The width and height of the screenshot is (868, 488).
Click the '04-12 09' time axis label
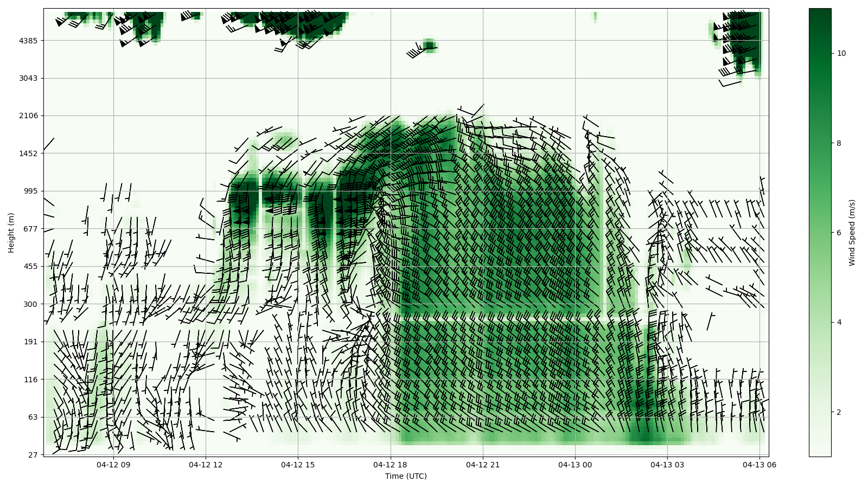113,465
